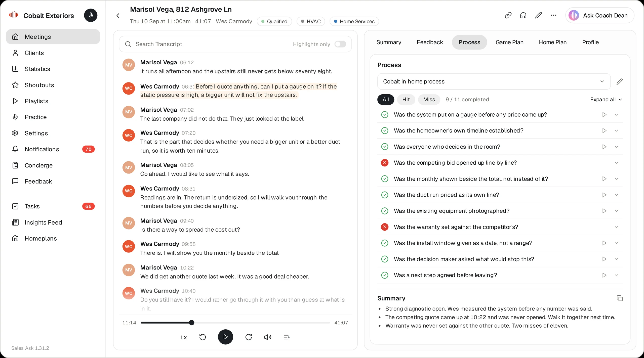Rewind the audio with the back-skip icon
Screen dimensions: 644x358
click(x=203, y=337)
